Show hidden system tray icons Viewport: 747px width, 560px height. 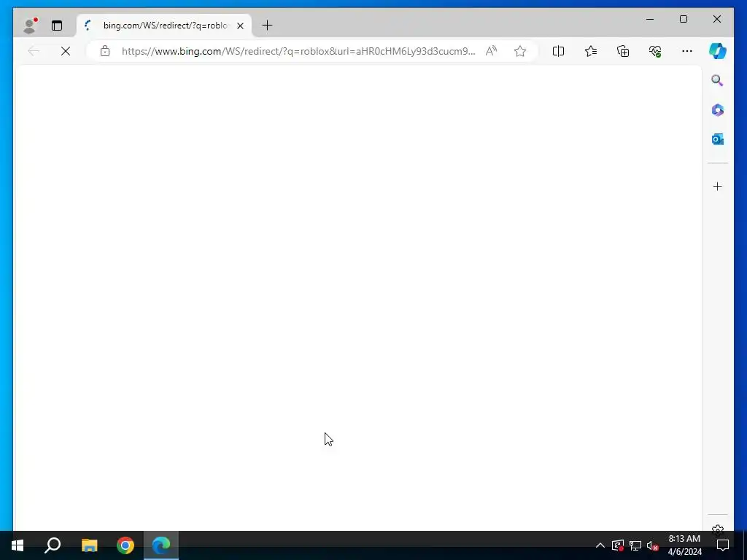(600, 545)
